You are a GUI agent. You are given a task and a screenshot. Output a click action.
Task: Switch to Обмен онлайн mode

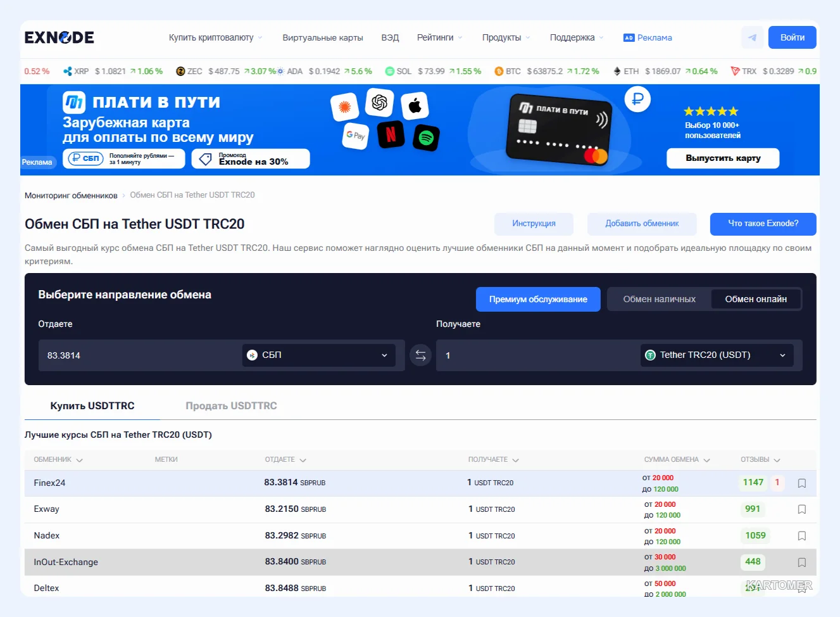756,299
